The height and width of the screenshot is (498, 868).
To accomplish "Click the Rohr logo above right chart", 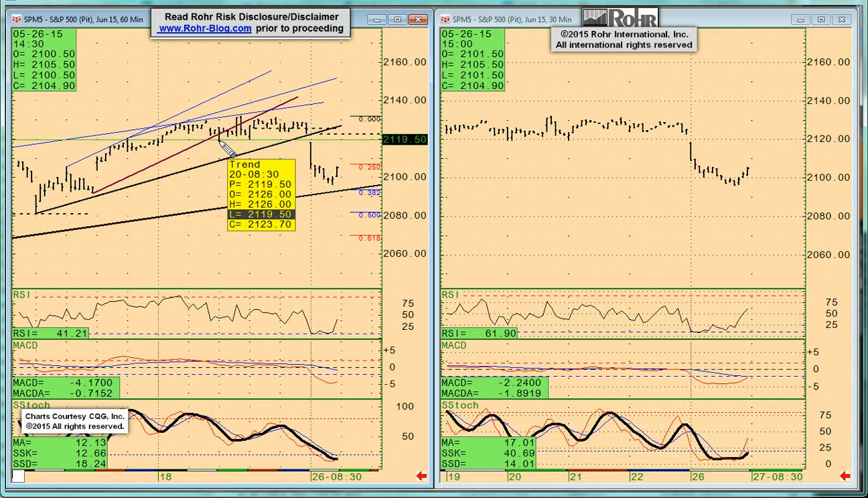I will click(620, 17).
